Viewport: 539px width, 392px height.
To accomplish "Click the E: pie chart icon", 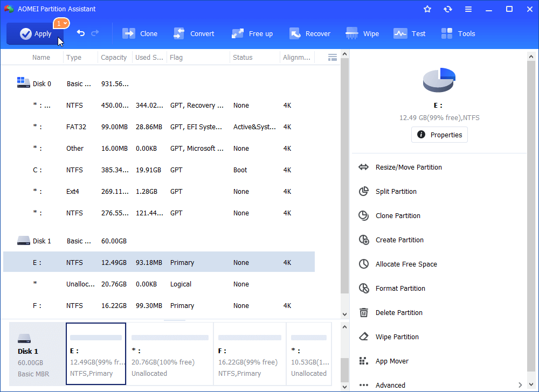I will tap(439, 80).
